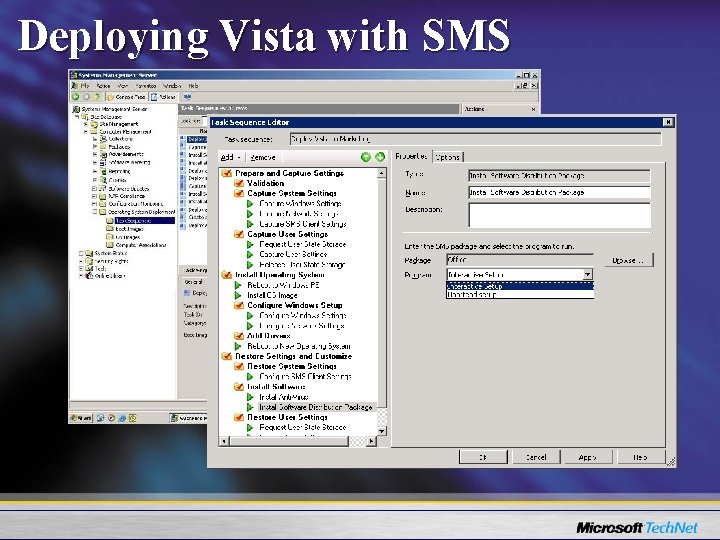Viewport: 720px width, 540px height.
Task: Expand the Collections node in the console tree
Action: click(95, 139)
